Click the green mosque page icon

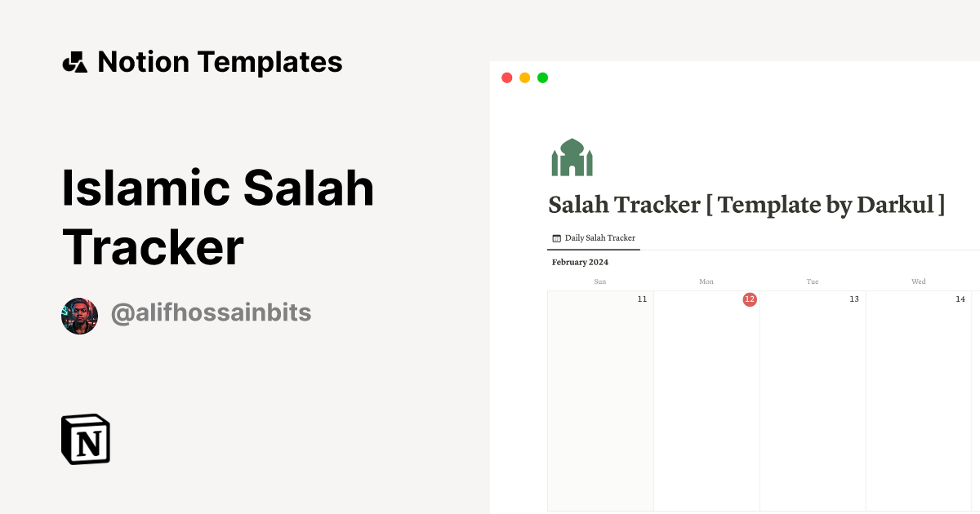[x=572, y=157]
